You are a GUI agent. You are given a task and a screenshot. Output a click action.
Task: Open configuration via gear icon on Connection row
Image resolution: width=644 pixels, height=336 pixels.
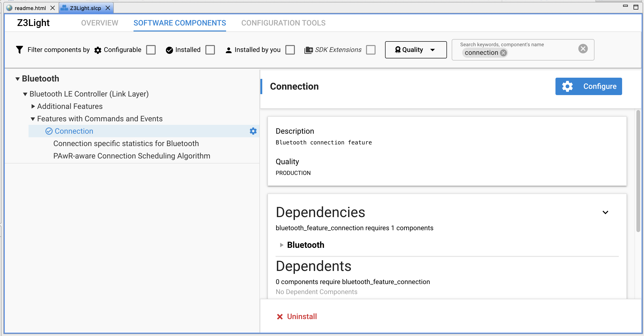pyautogui.click(x=253, y=131)
